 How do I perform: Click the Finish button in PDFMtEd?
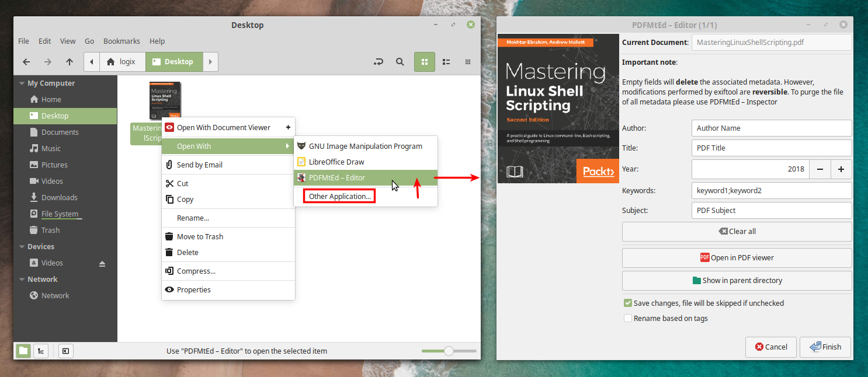pyautogui.click(x=825, y=347)
